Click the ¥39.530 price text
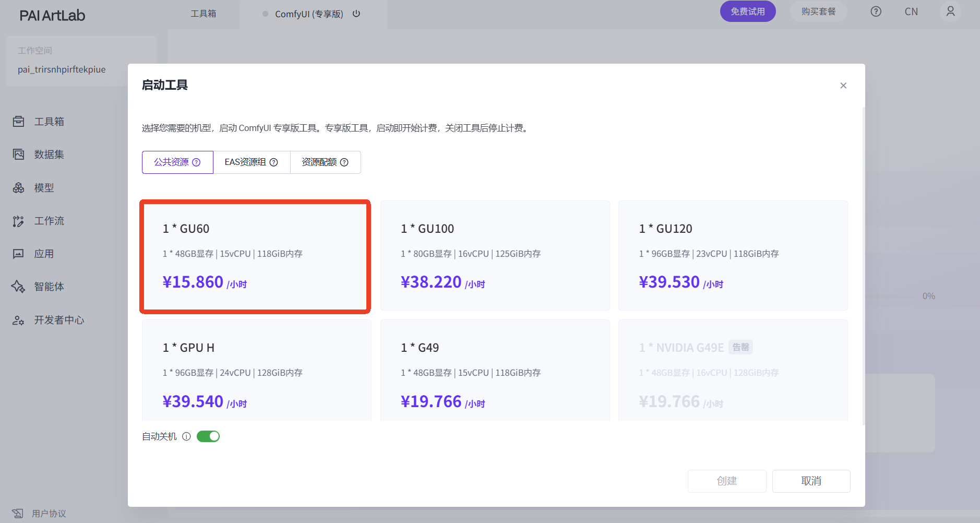Screen dimensions: 980x523 coord(670,282)
